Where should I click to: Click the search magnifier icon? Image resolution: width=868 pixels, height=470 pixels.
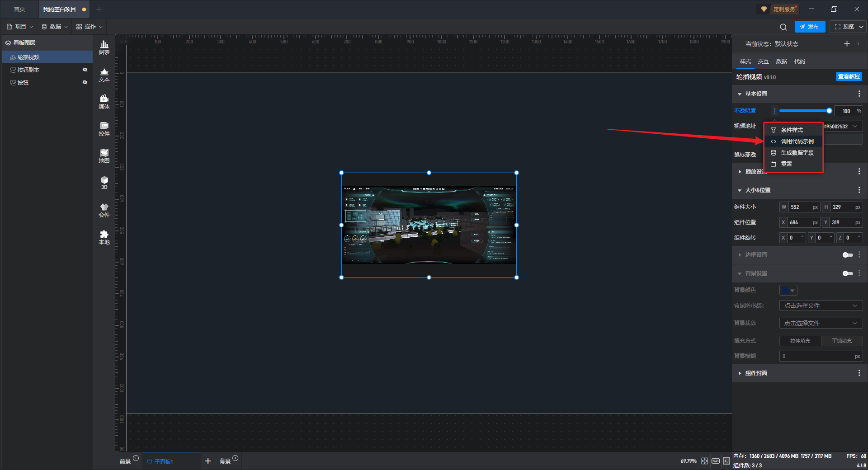coord(783,27)
